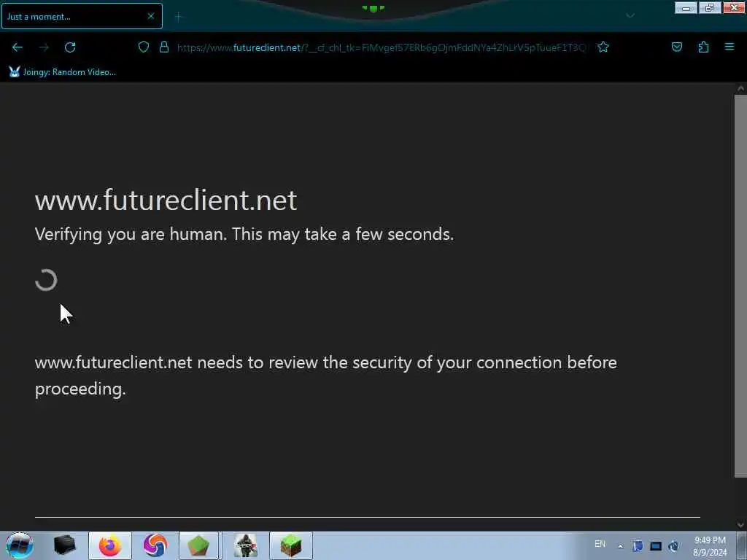The height and width of the screenshot is (560, 747).
Task: Open the shield tracking protection icon
Action: 144,47
